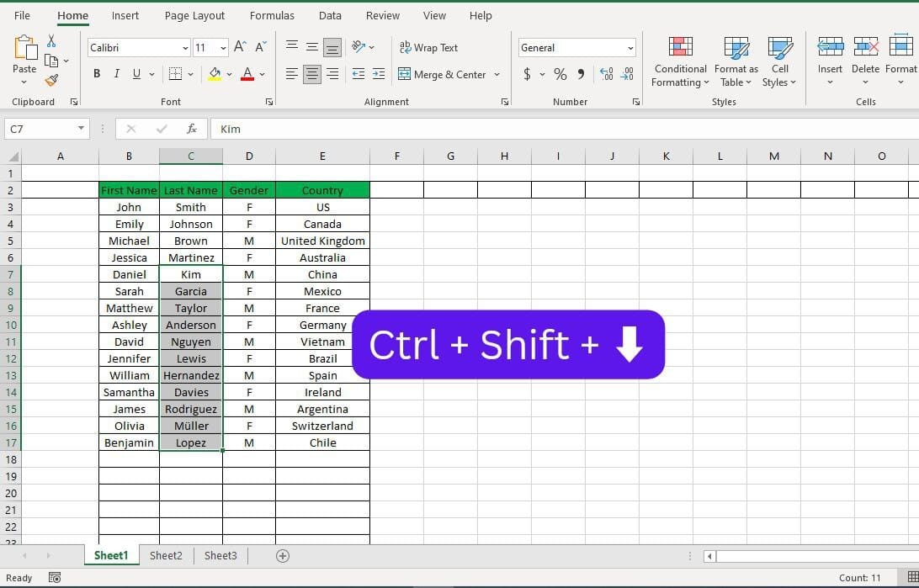
Task: Click the Cut scissors icon
Action: coord(51,41)
